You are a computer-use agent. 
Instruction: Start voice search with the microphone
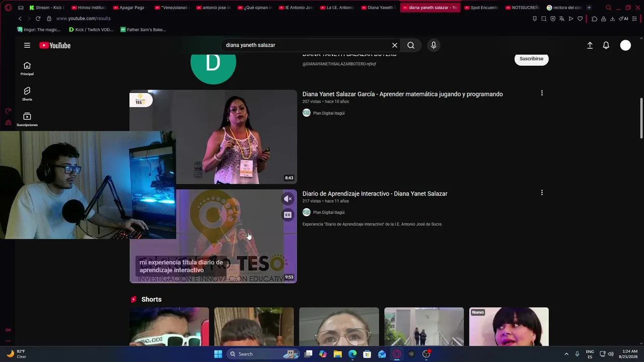pos(434,45)
